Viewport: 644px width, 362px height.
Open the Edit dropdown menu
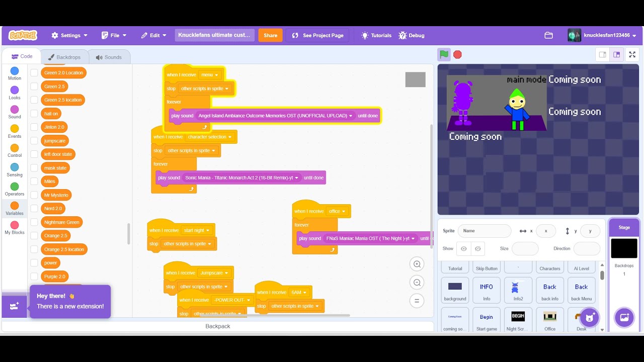(x=154, y=35)
